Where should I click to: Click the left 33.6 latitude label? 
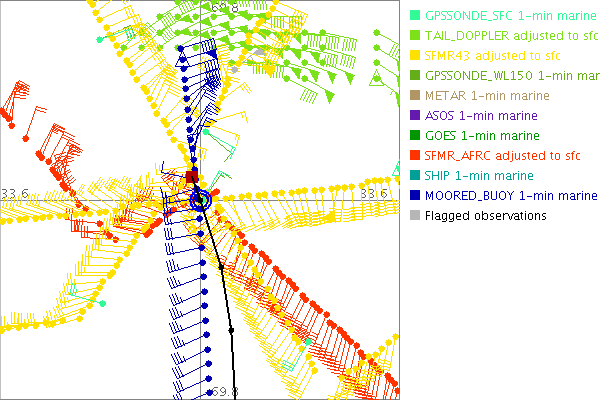(x=14, y=193)
